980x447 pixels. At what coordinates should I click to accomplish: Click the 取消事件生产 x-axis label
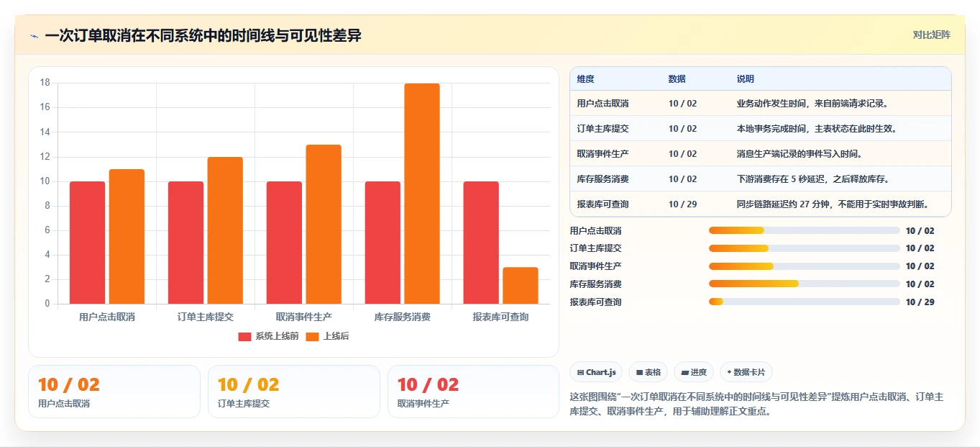click(x=304, y=317)
